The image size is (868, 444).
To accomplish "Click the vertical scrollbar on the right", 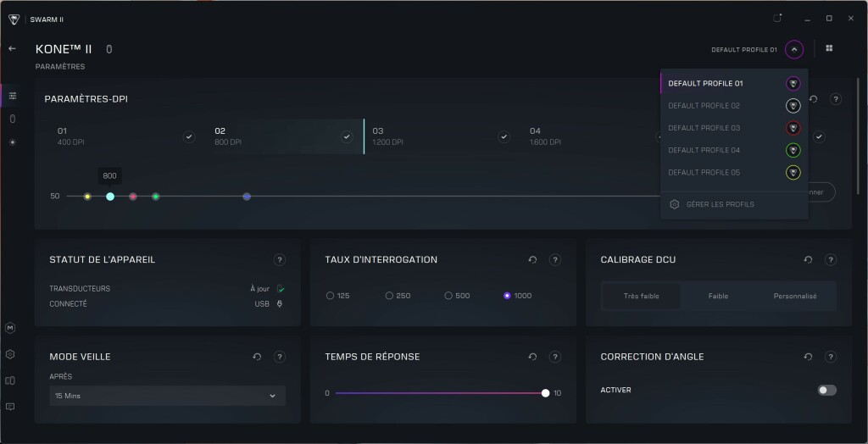I will coord(859,136).
